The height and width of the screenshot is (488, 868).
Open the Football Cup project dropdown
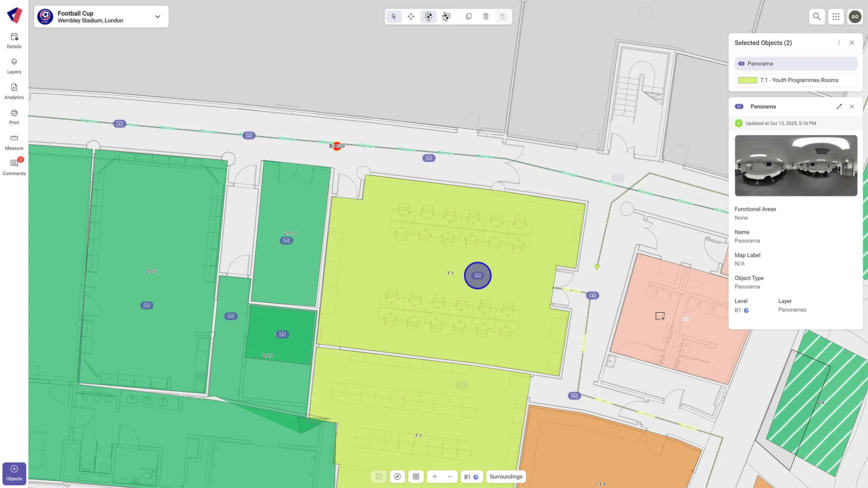[x=157, y=16]
